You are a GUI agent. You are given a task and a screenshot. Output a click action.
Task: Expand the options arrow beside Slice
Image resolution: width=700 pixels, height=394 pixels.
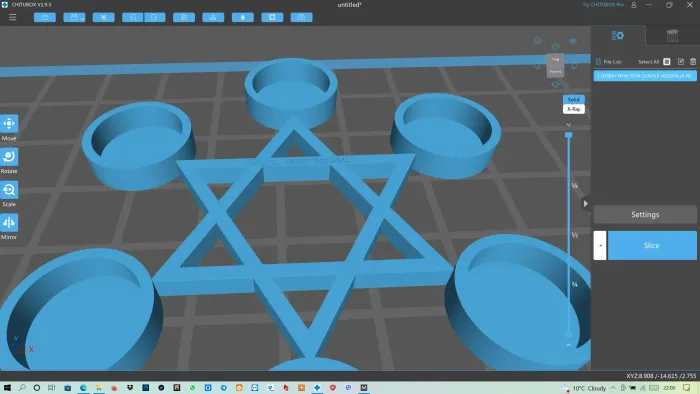pyautogui.click(x=600, y=245)
